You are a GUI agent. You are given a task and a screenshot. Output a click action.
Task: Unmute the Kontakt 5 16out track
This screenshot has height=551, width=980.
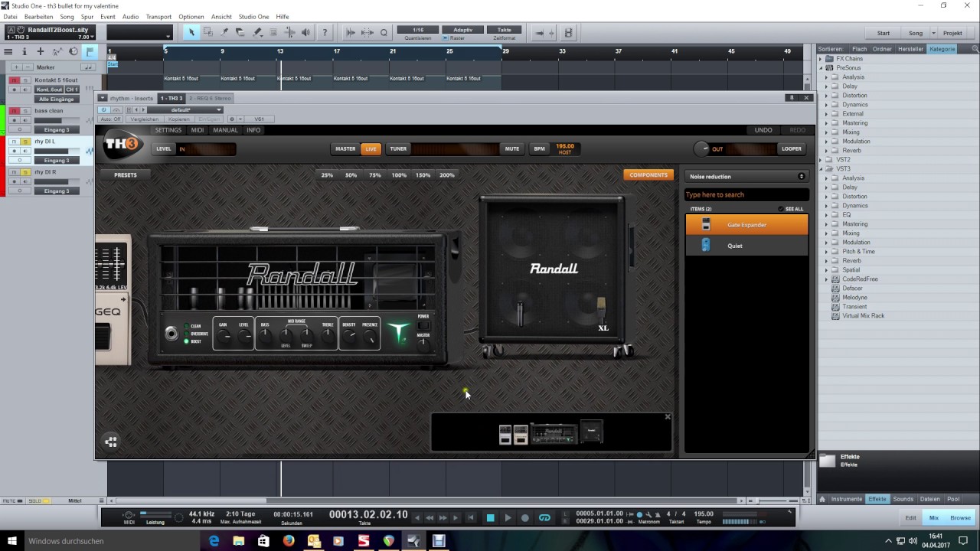click(x=14, y=80)
